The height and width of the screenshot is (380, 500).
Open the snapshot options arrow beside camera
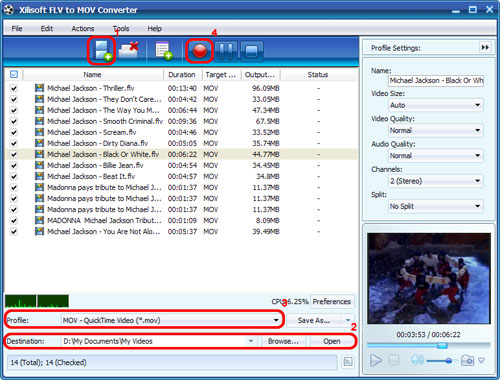[x=481, y=360]
